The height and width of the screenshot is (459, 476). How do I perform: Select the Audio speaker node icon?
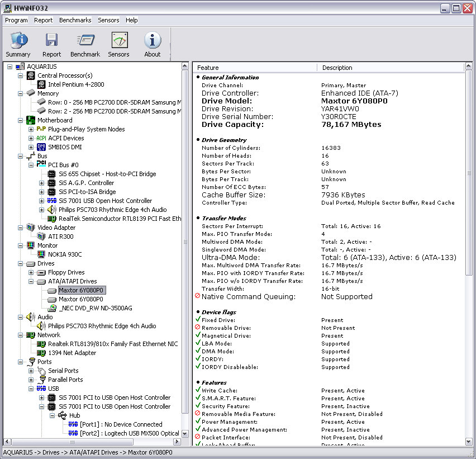[31, 317]
